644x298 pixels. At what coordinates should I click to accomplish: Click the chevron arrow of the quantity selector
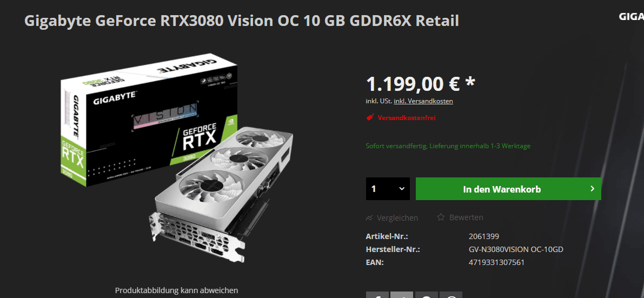click(402, 189)
